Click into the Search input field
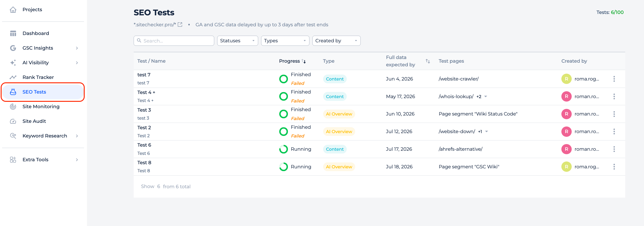 pos(174,41)
